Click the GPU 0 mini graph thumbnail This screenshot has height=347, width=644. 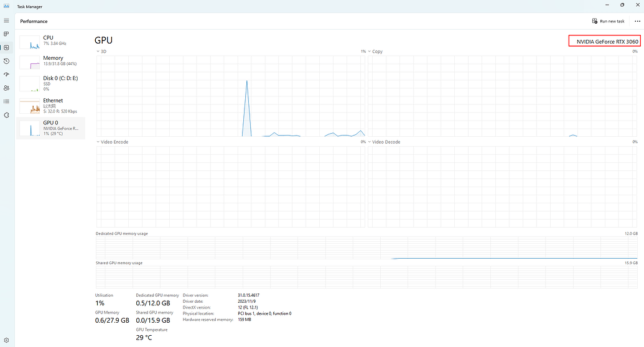click(x=30, y=129)
